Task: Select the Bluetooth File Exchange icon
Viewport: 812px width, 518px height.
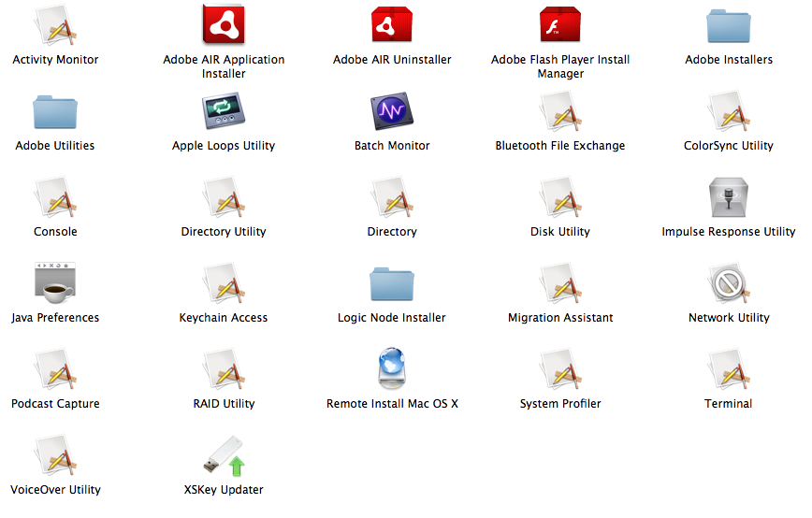Action: coord(560,110)
